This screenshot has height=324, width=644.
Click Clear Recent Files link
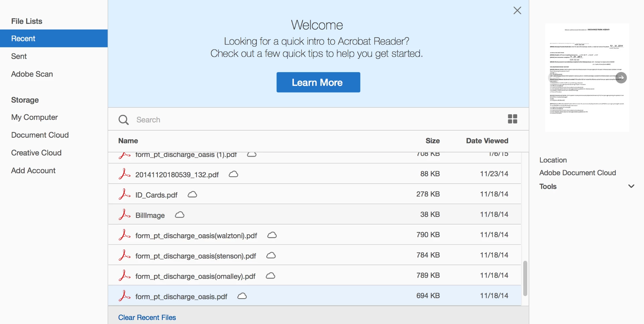[147, 317]
